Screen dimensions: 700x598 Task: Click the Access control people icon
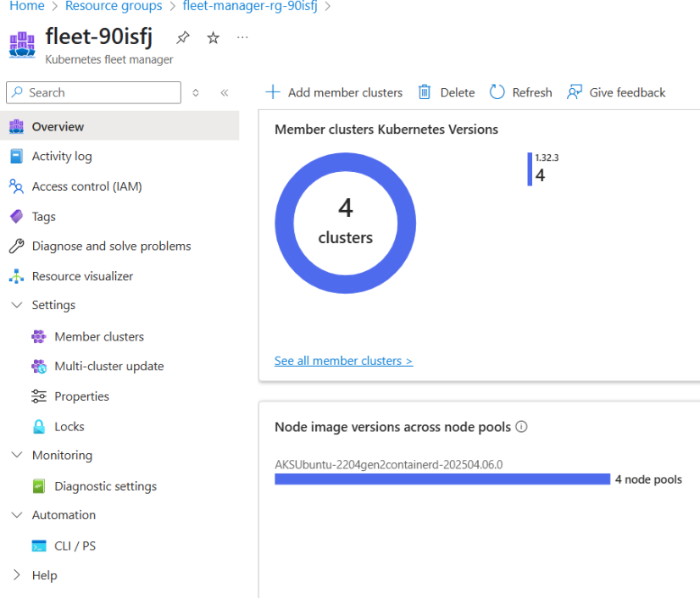click(16, 186)
